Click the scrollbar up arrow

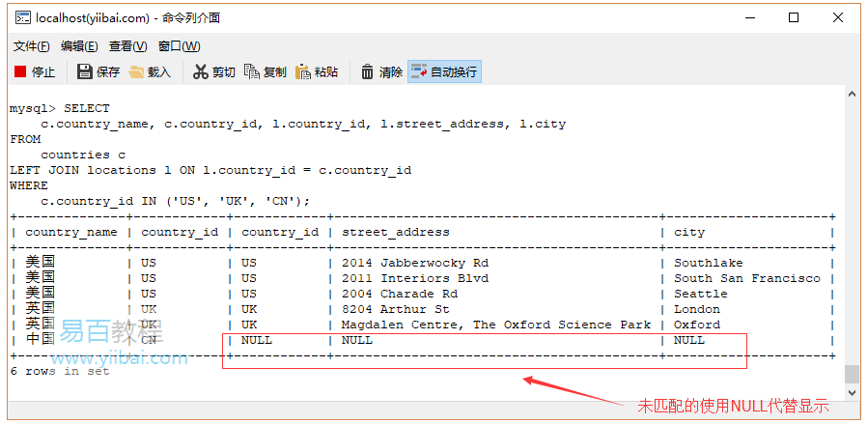point(851,95)
